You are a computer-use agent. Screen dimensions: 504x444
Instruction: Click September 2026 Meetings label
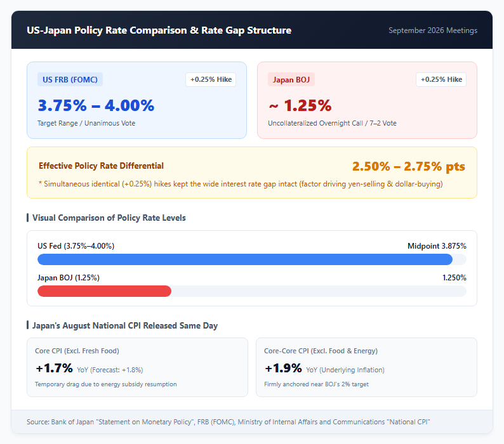[x=433, y=30]
